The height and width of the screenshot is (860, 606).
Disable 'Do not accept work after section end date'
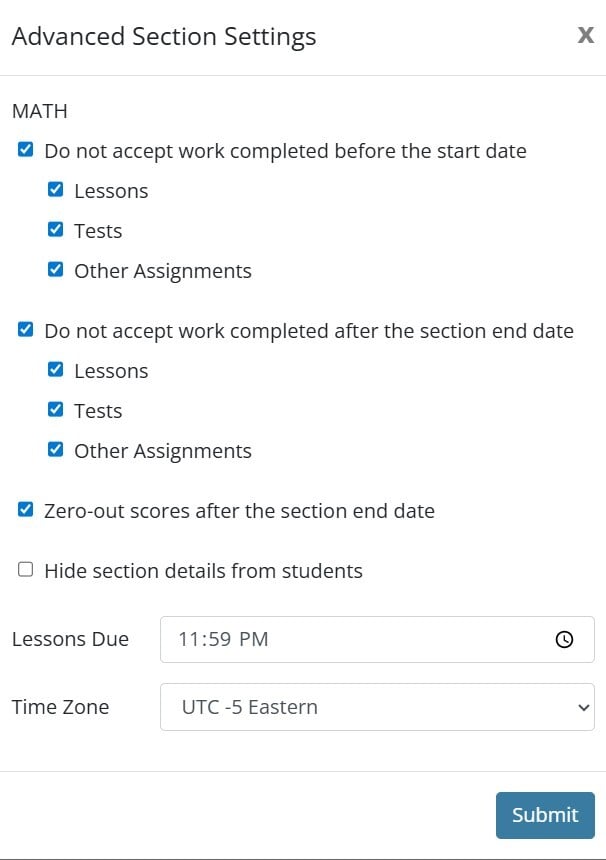click(x=25, y=329)
